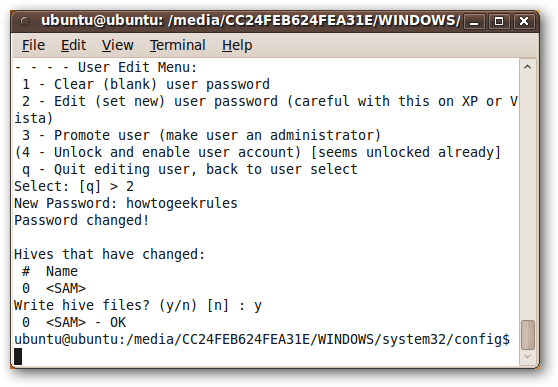The width and height of the screenshot is (558, 387).
Task: Click the window menu circle icon in title bar
Action: coord(25,21)
